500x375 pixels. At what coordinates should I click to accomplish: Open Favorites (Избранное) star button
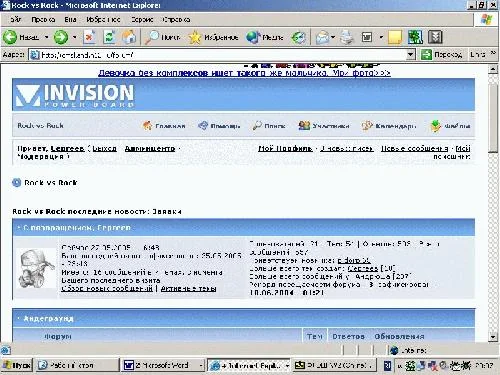pos(213,37)
